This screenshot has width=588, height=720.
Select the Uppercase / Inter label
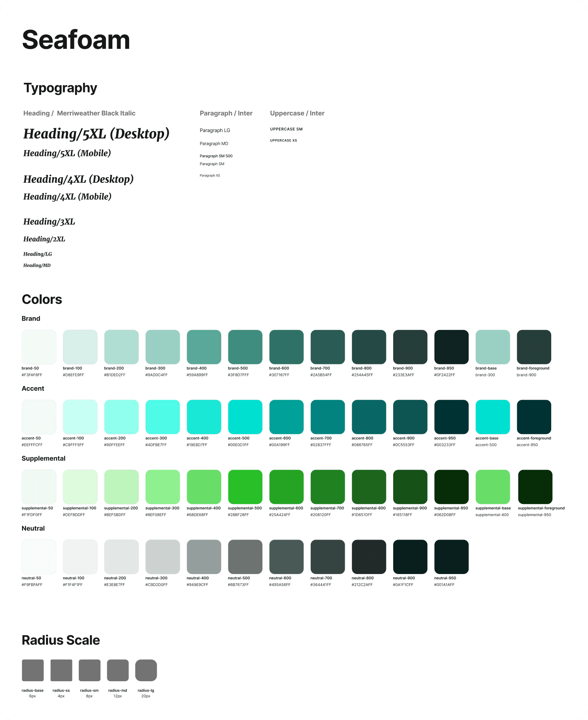pyautogui.click(x=297, y=113)
